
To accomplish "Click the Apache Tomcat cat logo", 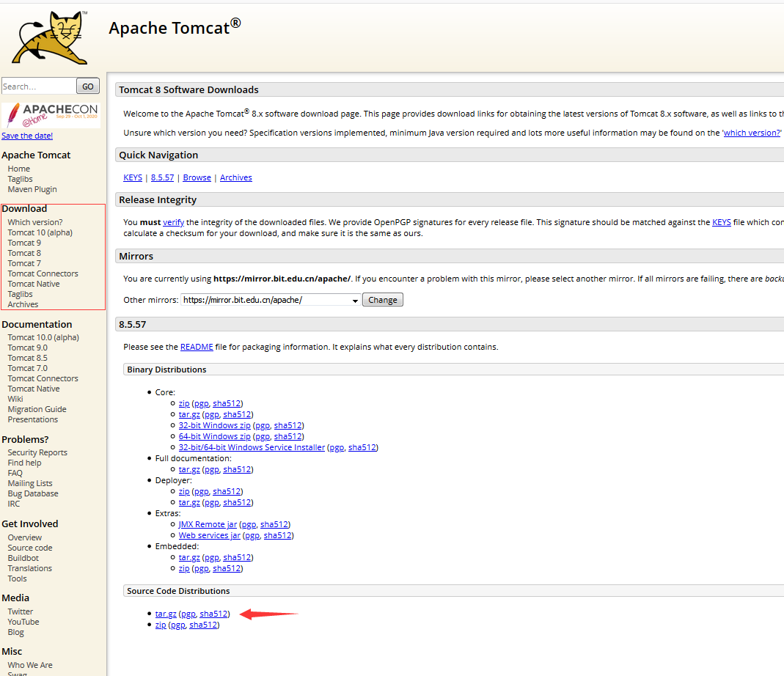I will point(49,37).
